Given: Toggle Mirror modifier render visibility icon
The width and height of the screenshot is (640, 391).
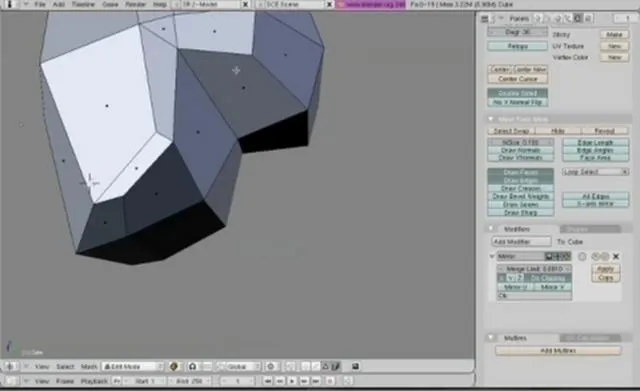Looking at the screenshot, I should click(549, 256).
